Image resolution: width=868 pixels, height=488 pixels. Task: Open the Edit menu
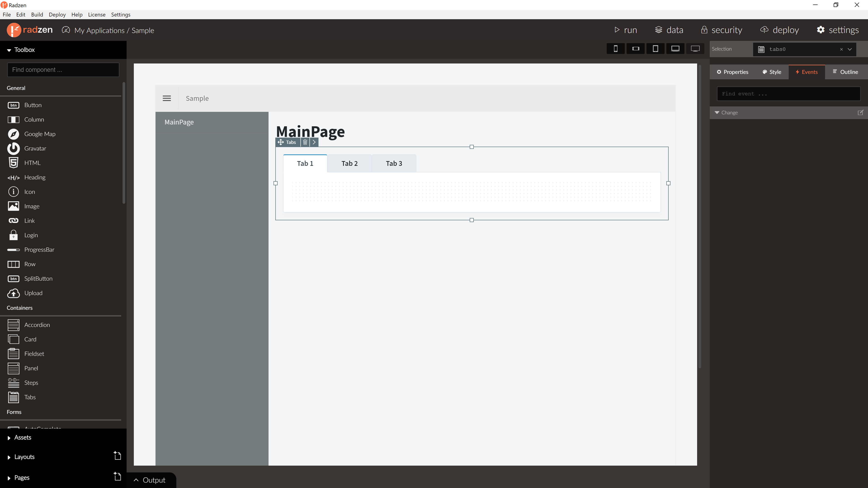click(x=21, y=14)
